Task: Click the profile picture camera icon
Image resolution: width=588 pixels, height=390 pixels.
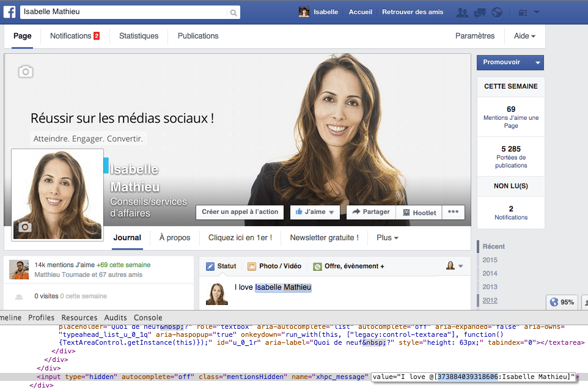Action: click(x=24, y=227)
